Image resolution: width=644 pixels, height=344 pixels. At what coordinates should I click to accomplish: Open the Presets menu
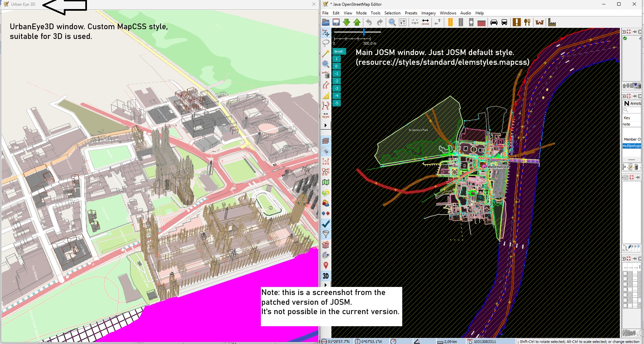[x=411, y=13]
